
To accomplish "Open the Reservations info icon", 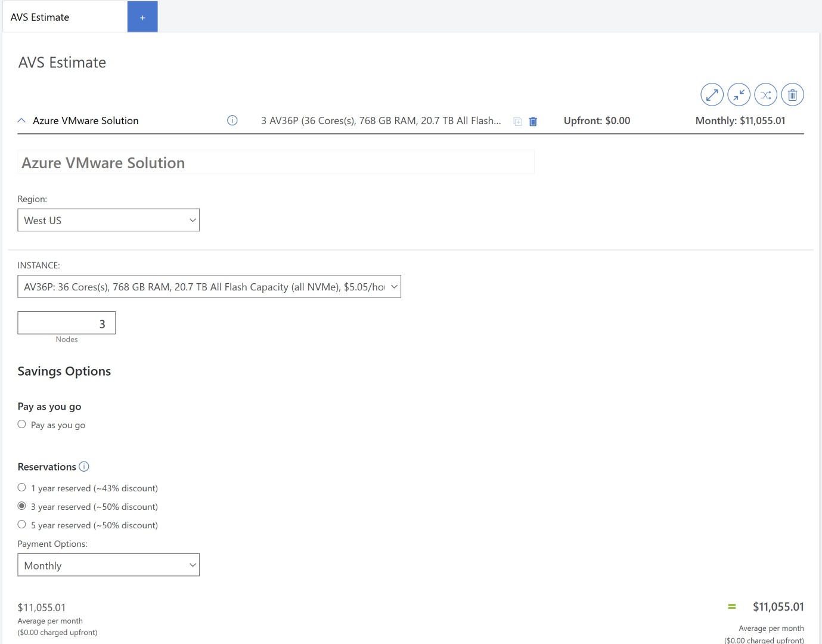I will pyautogui.click(x=84, y=466).
